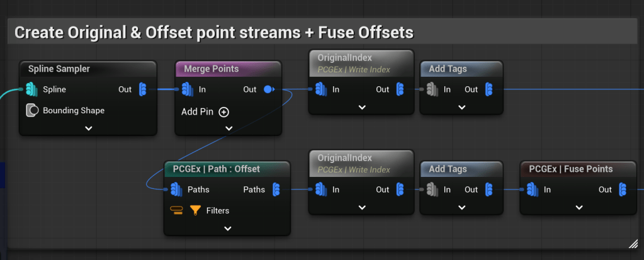Click the comment box resize handle
Image resolution: width=644 pixels, height=260 pixels.
633,243
